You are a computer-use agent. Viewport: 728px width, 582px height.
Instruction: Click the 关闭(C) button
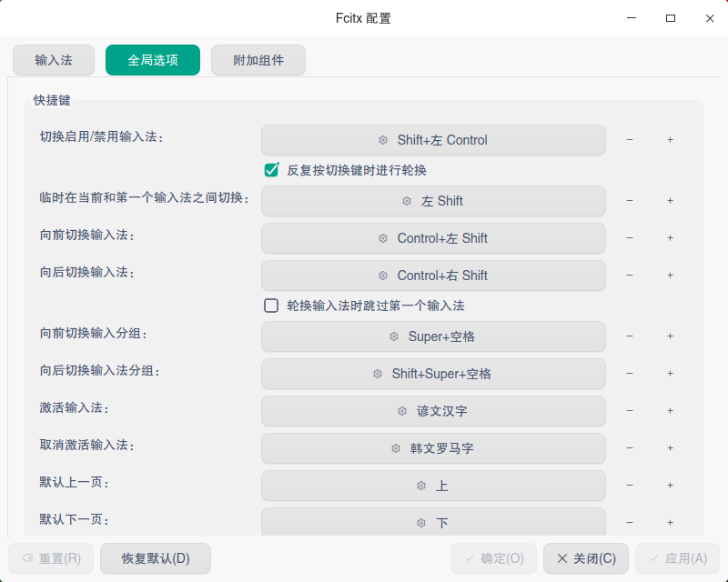[585, 558]
